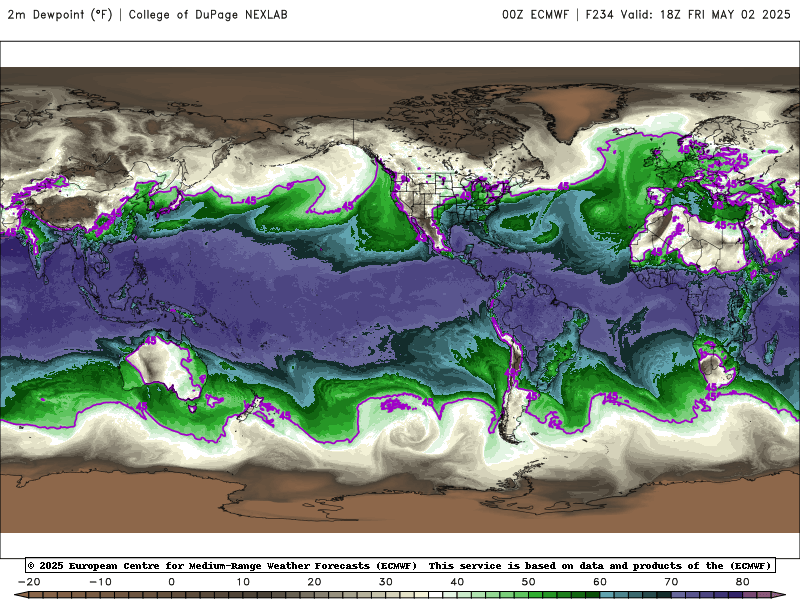The image size is (800, 600).
Task: Click the "50" color scale label
Action: [x=529, y=582]
